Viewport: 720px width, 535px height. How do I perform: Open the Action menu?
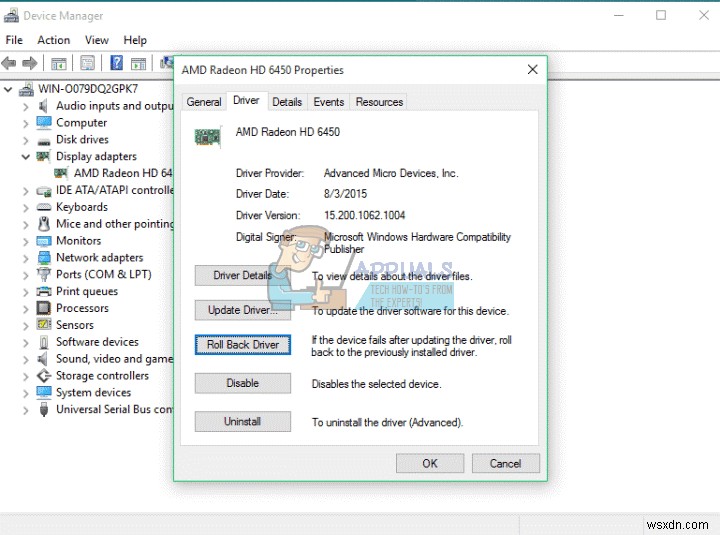coord(54,40)
